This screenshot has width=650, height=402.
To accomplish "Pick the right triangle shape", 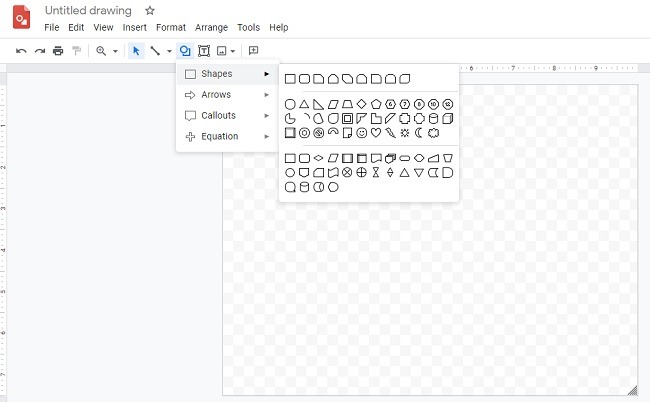I will 318,104.
